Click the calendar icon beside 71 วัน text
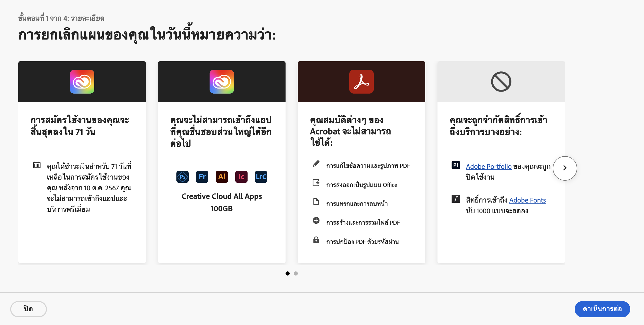644x325 pixels. click(37, 165)
